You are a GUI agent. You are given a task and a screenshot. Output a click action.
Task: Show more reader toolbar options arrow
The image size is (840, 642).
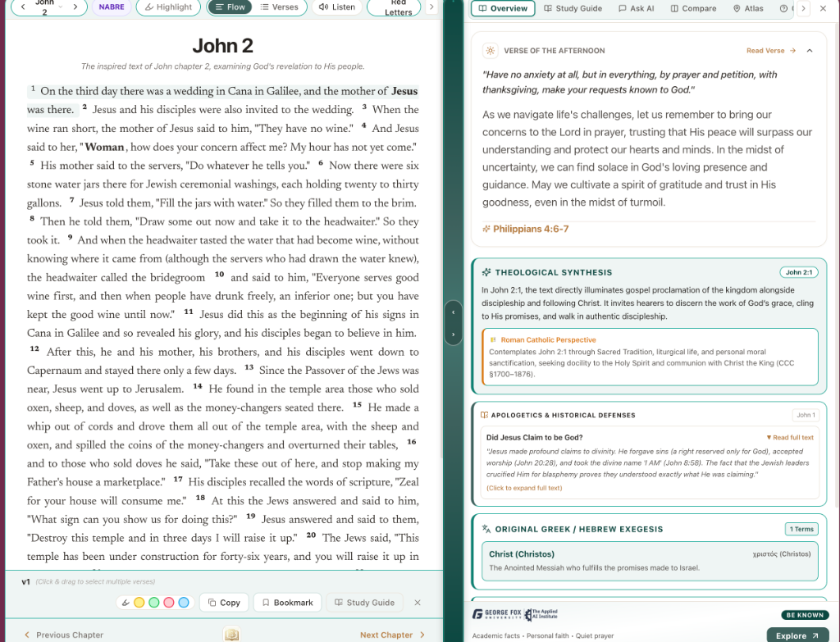[431, 7]
